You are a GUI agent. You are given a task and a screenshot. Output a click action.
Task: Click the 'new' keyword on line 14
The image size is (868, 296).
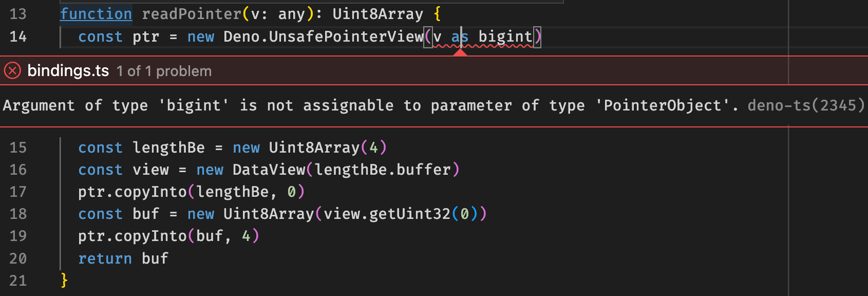pos(200,36)
